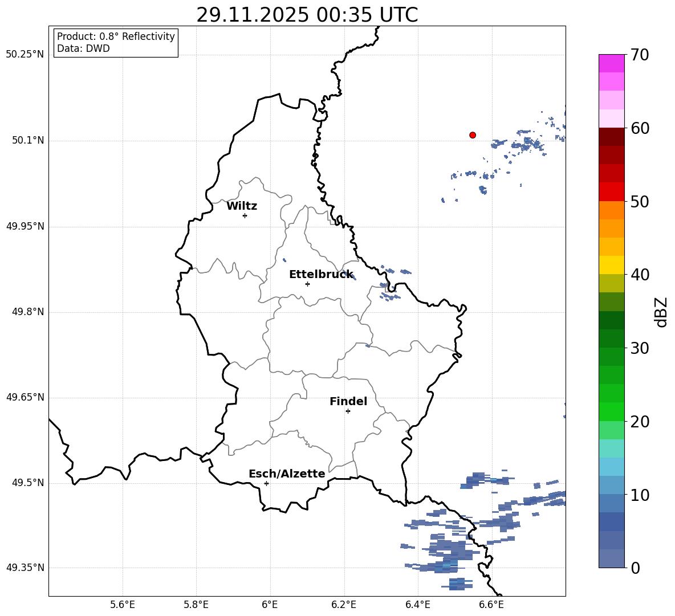
Task: Click the 30 tick on the colorbar
Action: pyautogui.click(x=640, y=348)
